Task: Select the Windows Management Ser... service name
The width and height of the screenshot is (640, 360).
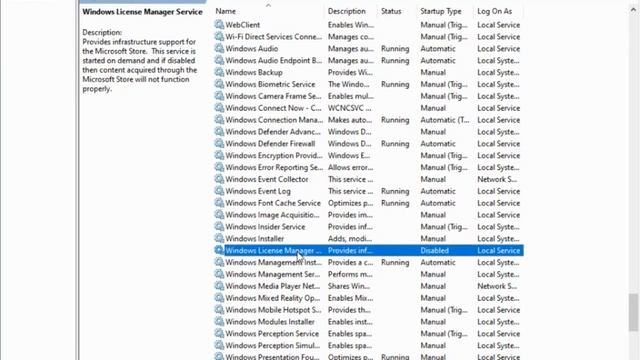Action: [273, 274]
